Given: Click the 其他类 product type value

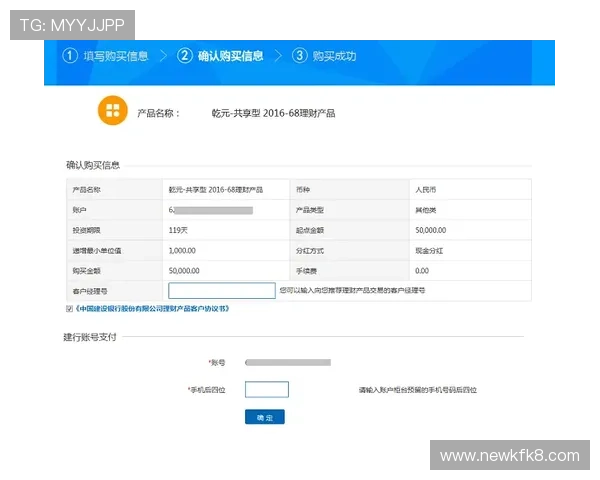Looking at the screenshot, I should [426, 210].
